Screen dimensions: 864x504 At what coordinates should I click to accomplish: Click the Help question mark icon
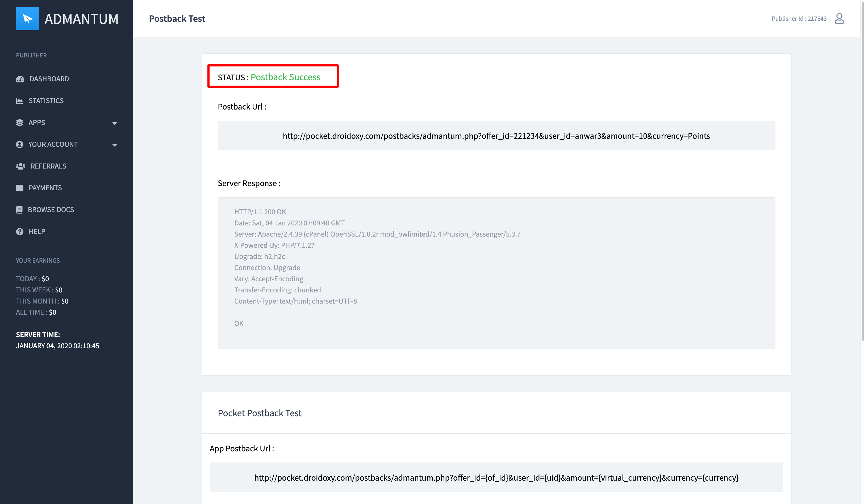(19, 232)
